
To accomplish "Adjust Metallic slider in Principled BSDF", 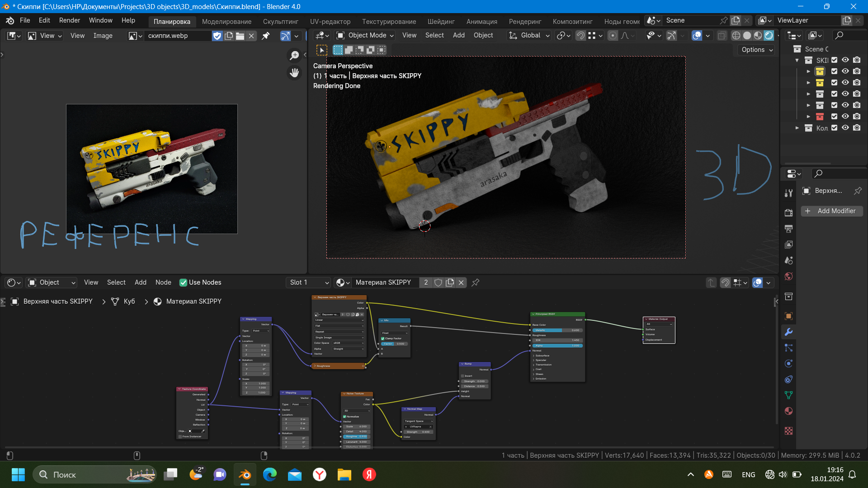I will point(557,330).
